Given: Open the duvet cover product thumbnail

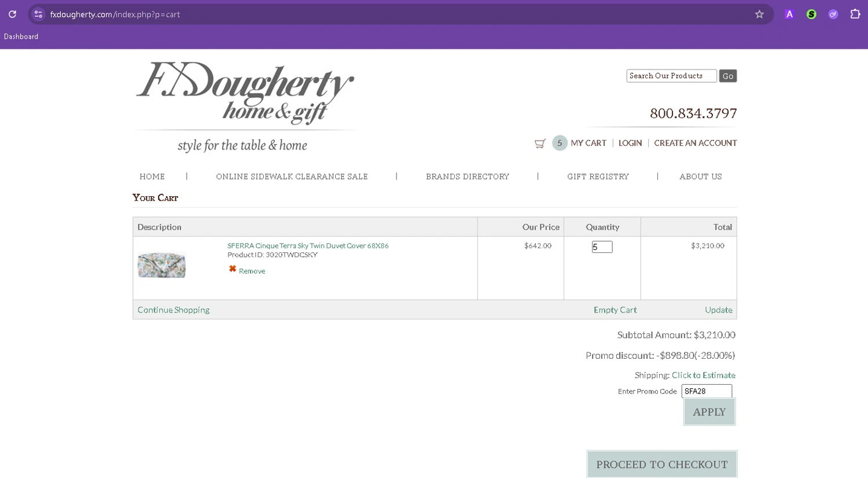Looking at the screenshot, I should coord(161,266).
